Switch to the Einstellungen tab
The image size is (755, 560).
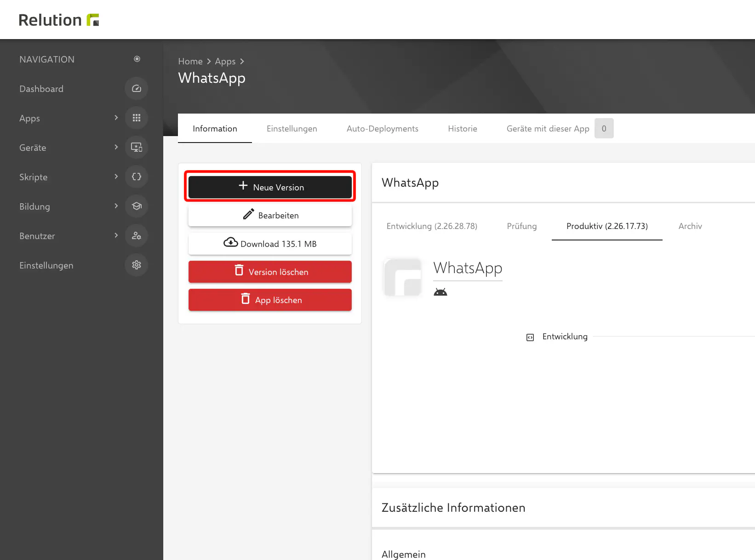(292, 129)
